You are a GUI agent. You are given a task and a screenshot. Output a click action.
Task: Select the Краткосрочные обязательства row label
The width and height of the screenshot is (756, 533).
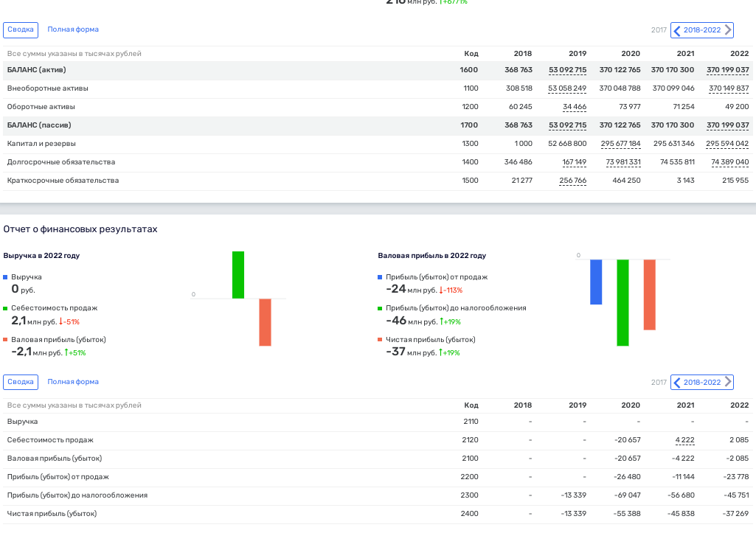point(63,181)
